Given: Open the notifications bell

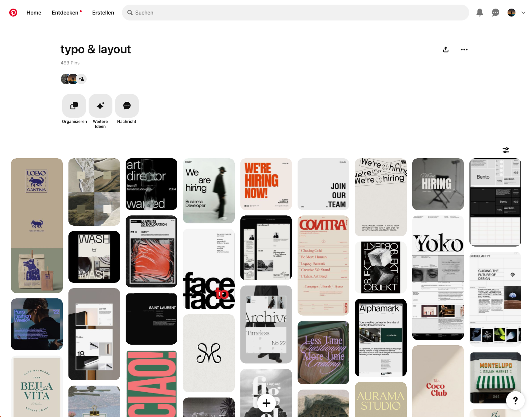Looking at the screenshot, I should tap(480, 13).
